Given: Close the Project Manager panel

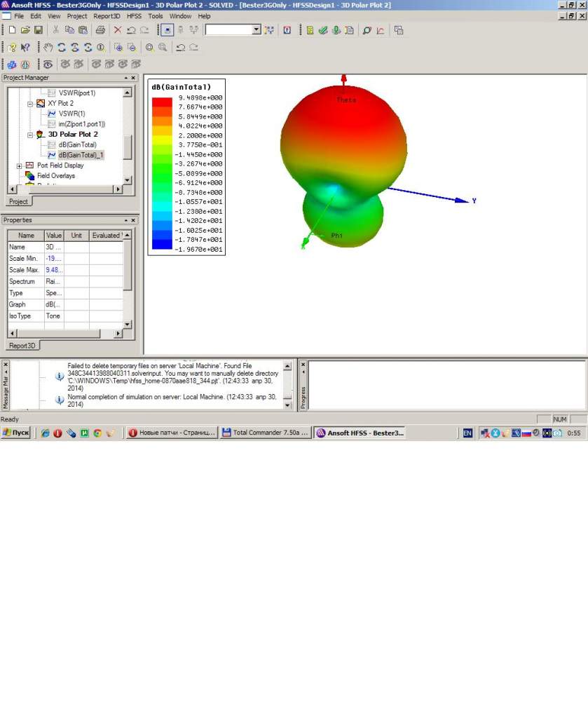Looking at the screenshot, I should click(133, 78).
